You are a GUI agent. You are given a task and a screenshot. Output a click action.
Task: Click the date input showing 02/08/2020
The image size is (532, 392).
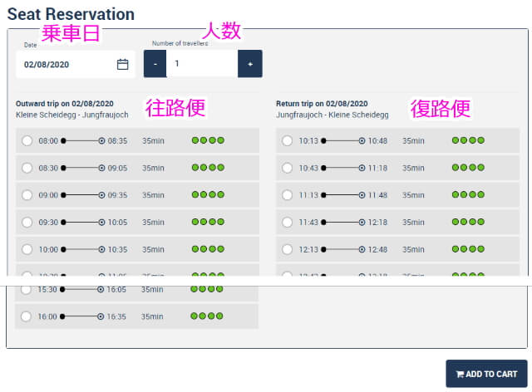pyautogui.click(x=66, y=64)
